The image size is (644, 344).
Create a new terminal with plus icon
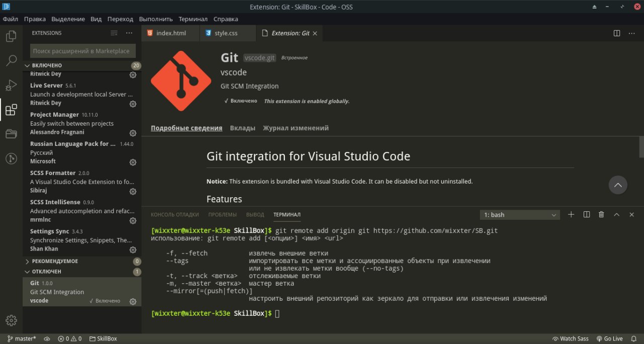571,215
